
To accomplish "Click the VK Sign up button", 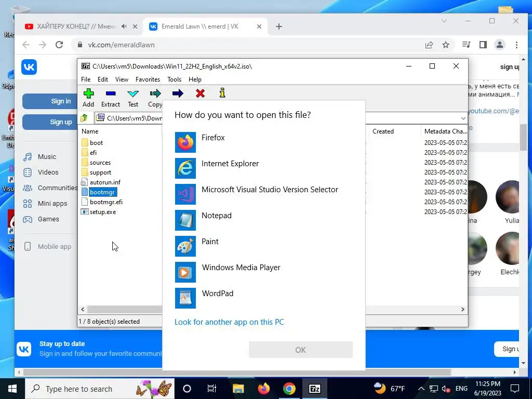I will coord(50,122).
